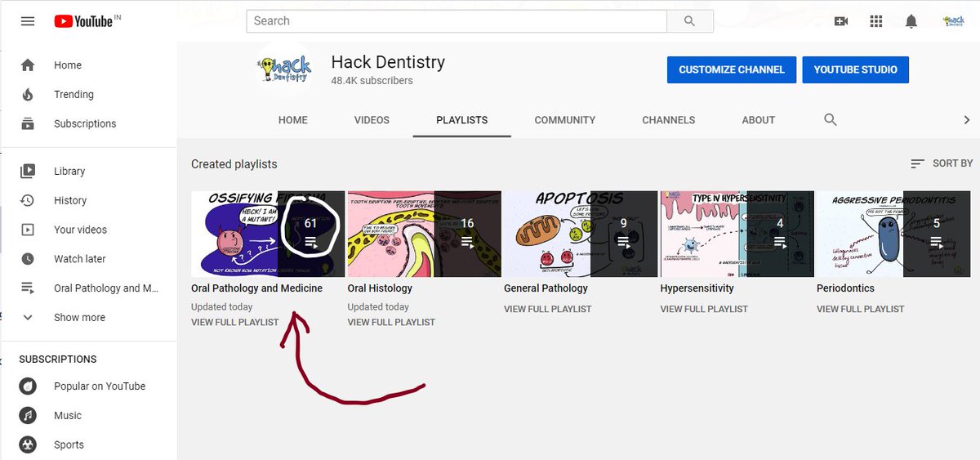Click the Your videos play icon
The image size is (980, 460).
28,230
